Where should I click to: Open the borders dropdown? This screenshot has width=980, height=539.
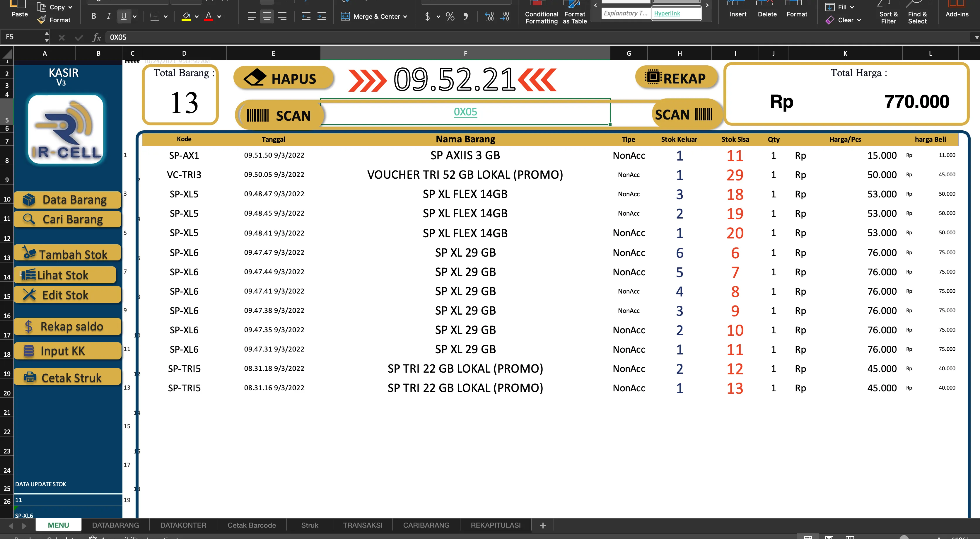pyautogui.click(x=165, y=16)
